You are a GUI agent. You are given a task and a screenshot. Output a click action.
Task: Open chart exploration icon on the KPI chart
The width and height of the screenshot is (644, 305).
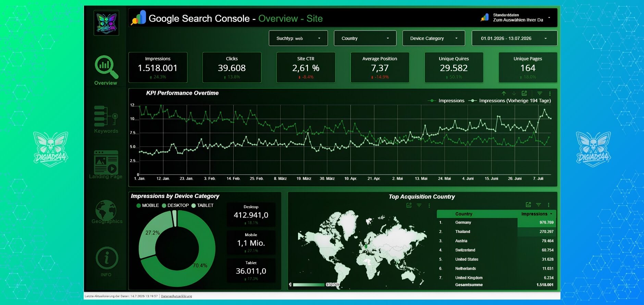pyautogui.click(x=524, y=93)
